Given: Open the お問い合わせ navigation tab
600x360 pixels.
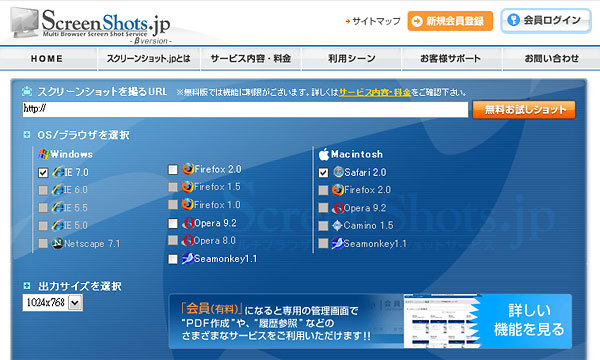Looking at the screenshot, I should pos(551,59).
